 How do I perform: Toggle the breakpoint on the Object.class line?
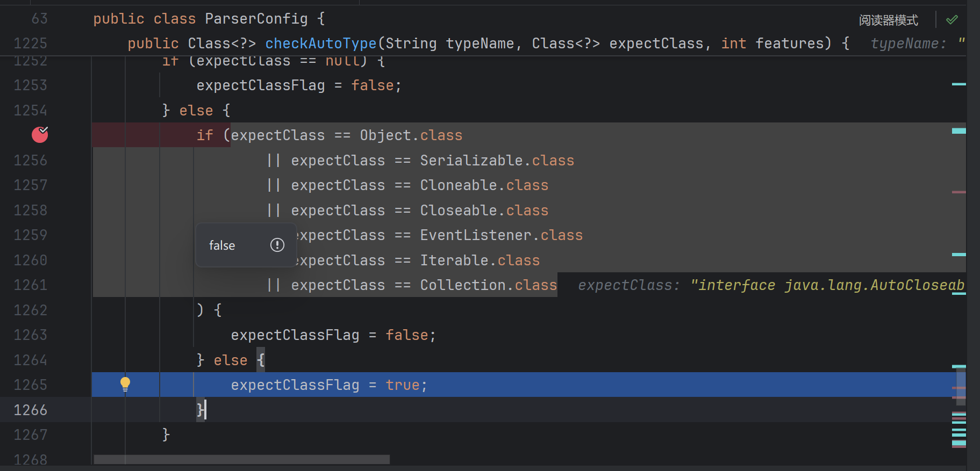pyautogui.click(x=40, y=135)
